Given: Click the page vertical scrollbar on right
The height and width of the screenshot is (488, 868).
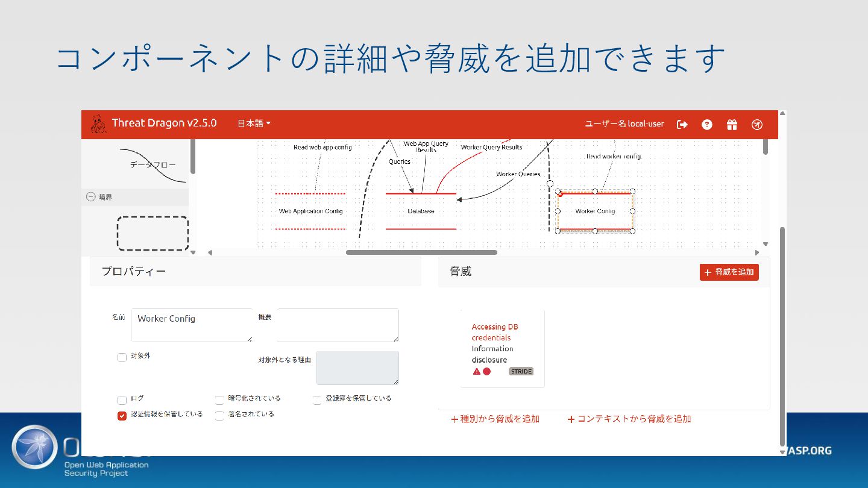Looking at the screenshot, I should pyautogui.click(x=782, y=337).
